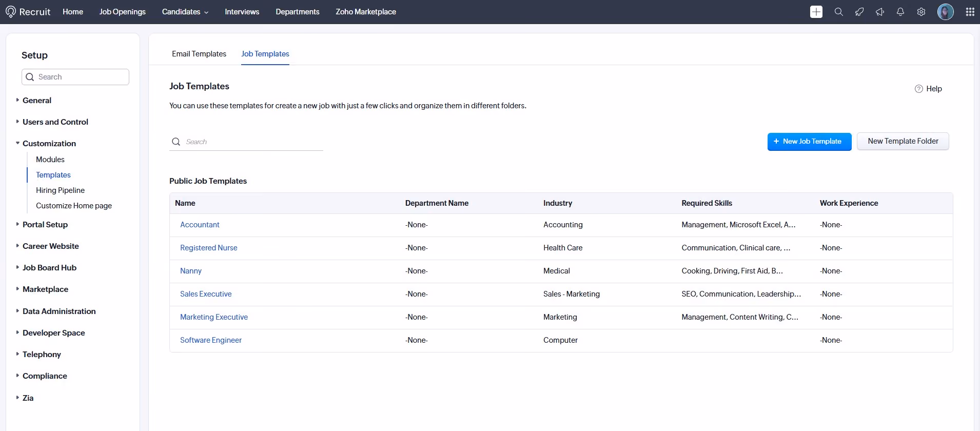Click the Cooking, Driving, First Aid skills cell
Image resolution: width=980 pixels, height=431 pixels.
pyautogui.click(x=732, y=271)
